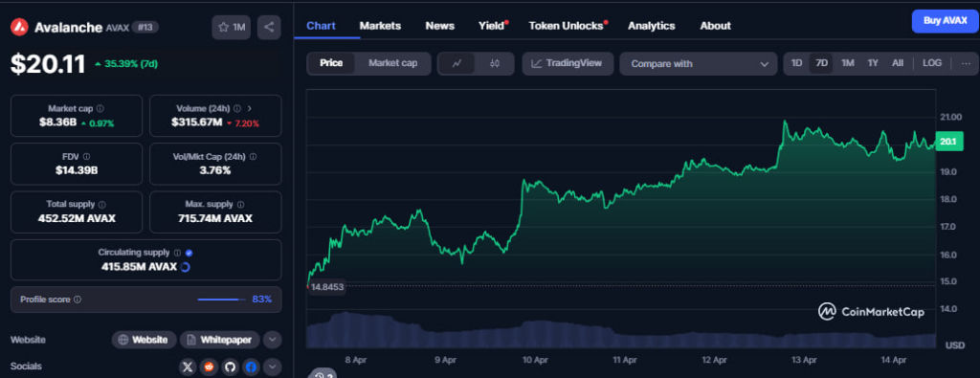Open the GitHub social link
The image size is (980, 378).
230,367
